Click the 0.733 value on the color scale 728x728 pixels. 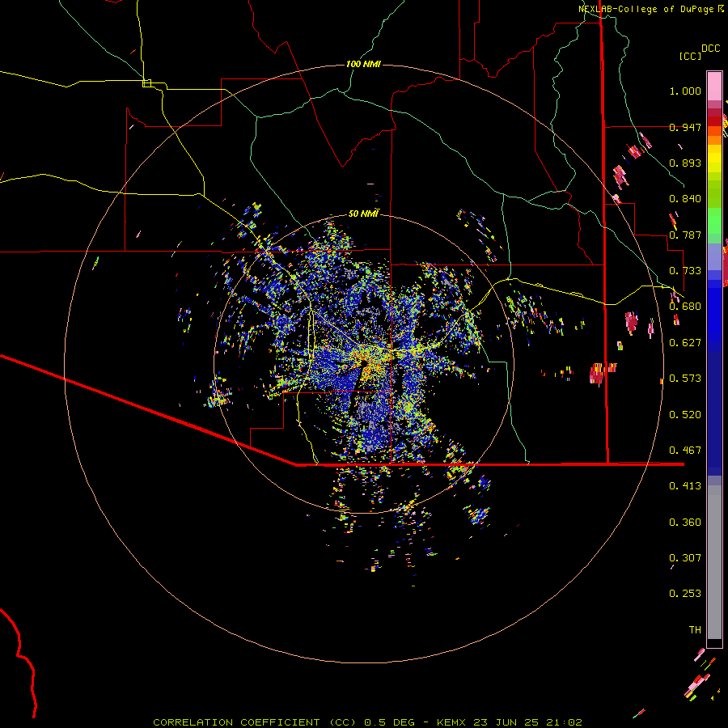[x=685, y=271]
